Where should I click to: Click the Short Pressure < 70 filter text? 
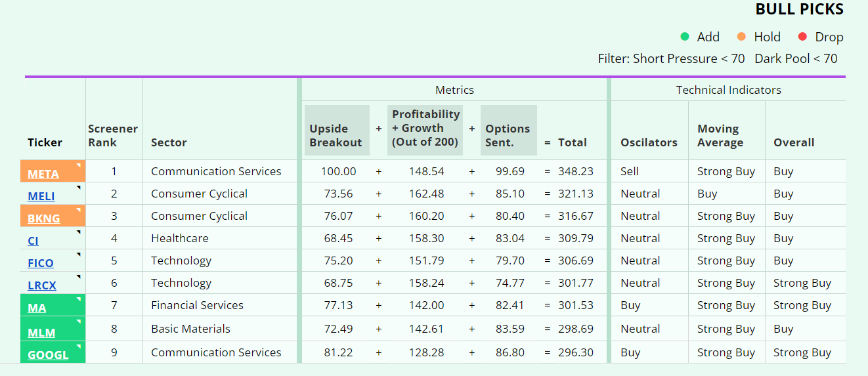pyautogui.click(x=689, y=58)
